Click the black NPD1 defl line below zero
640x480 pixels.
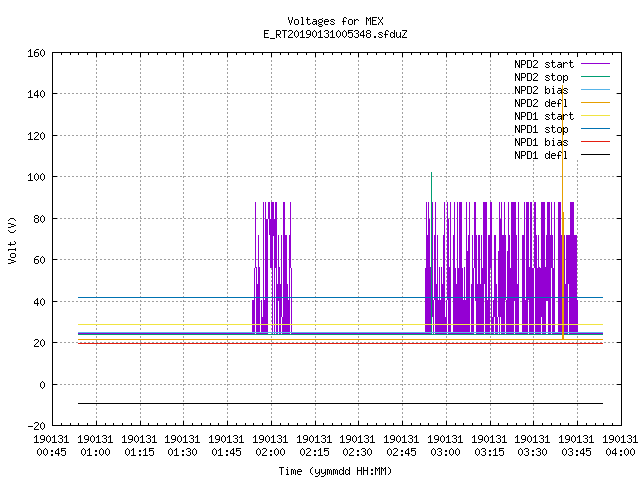pos(340,404)
